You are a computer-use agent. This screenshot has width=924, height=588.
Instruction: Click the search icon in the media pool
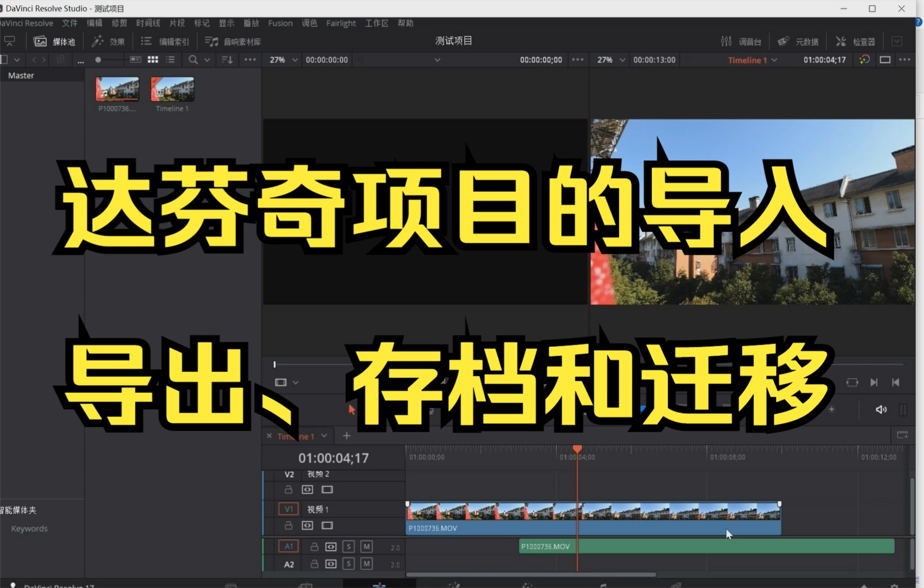[193, 59]
